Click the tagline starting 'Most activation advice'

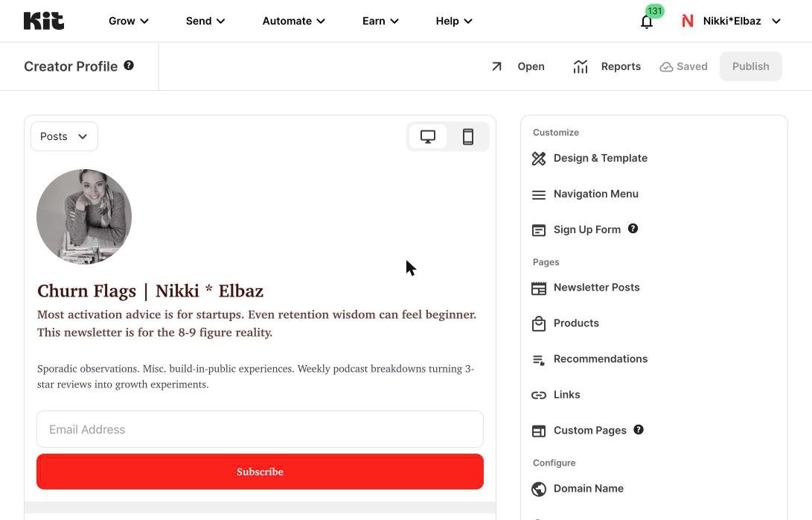click(256, 323)
